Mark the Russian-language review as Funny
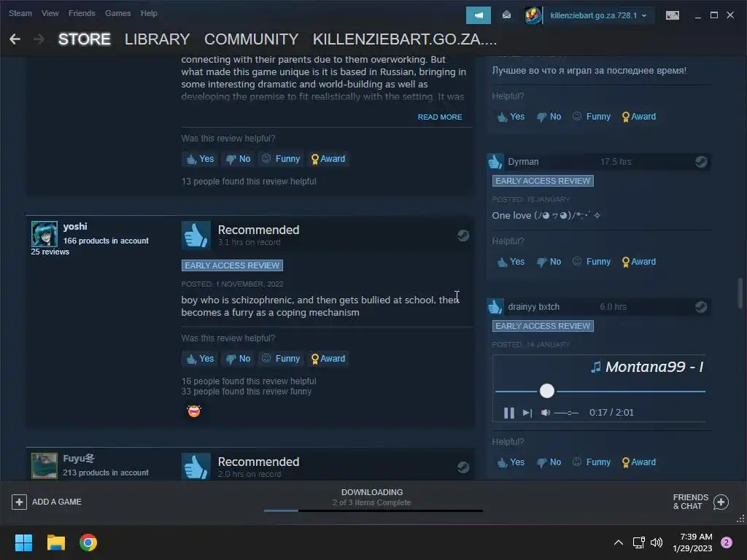Viewport: 747px width, 560px height. [591, 117]
